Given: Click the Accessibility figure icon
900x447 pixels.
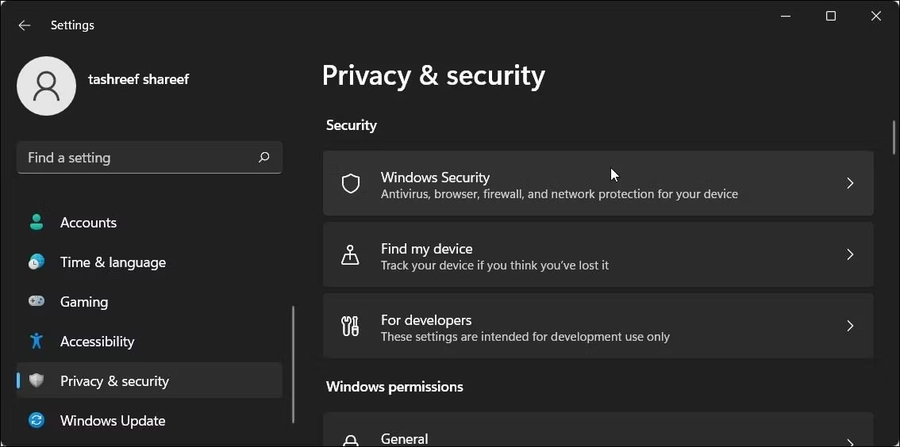Looking at the screenshot, I should pyautogui.click(x=37, y=341).
